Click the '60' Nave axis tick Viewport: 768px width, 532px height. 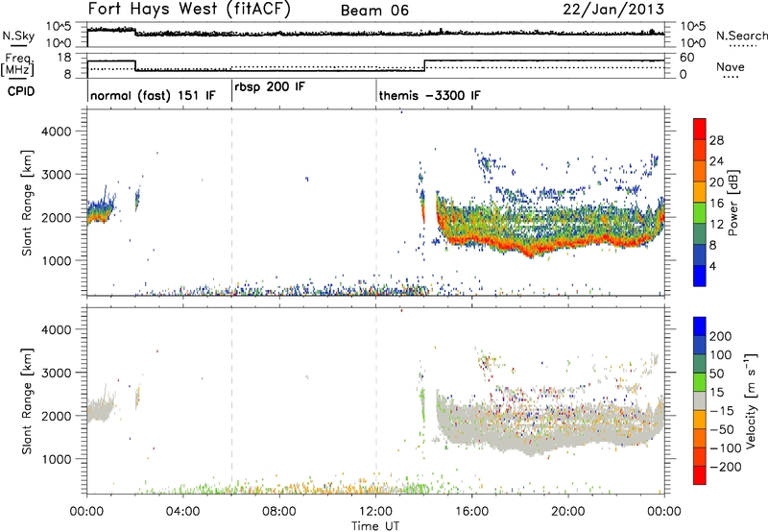[x=686, y=58]
